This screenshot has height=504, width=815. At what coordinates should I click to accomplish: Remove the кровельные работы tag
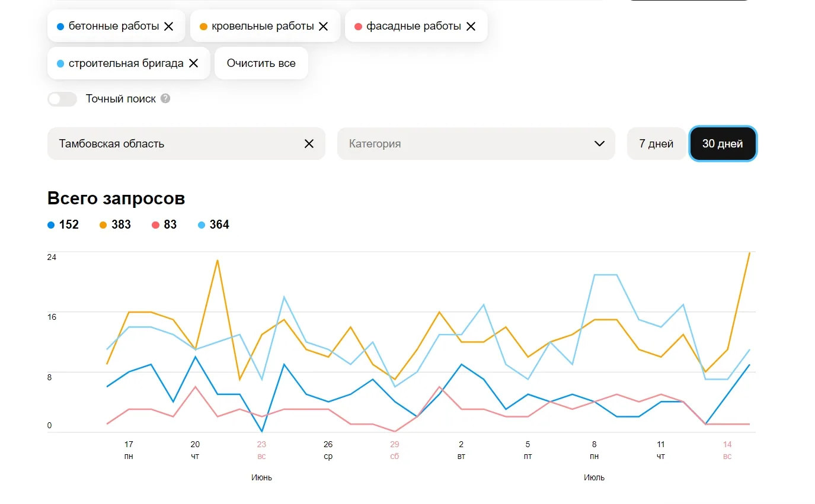coord(323,26)
